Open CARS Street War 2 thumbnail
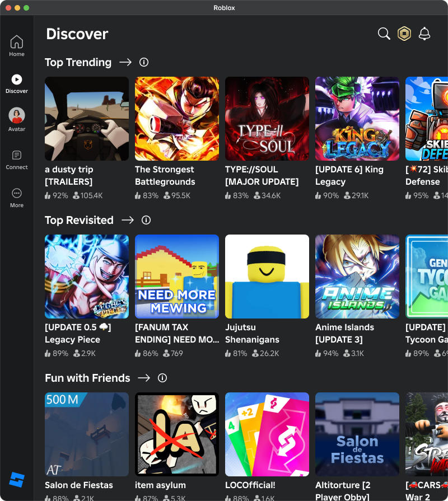448x501 pixels. [427, 434]
